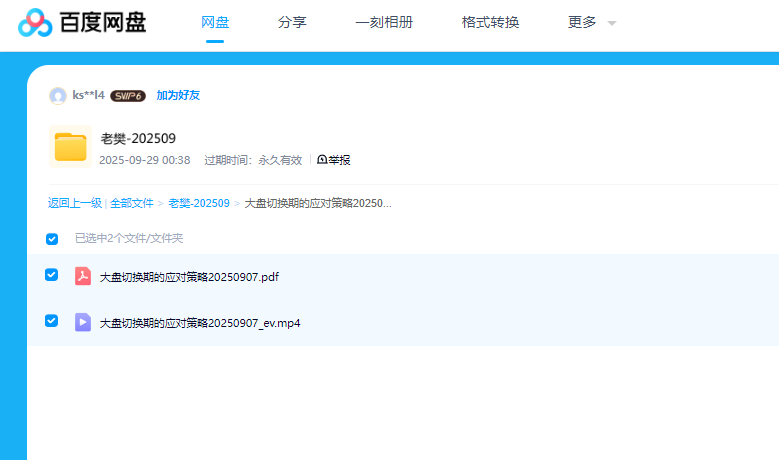Open the 大盘切换期的应对策略20250907.pdf file name

pos(189,277)
